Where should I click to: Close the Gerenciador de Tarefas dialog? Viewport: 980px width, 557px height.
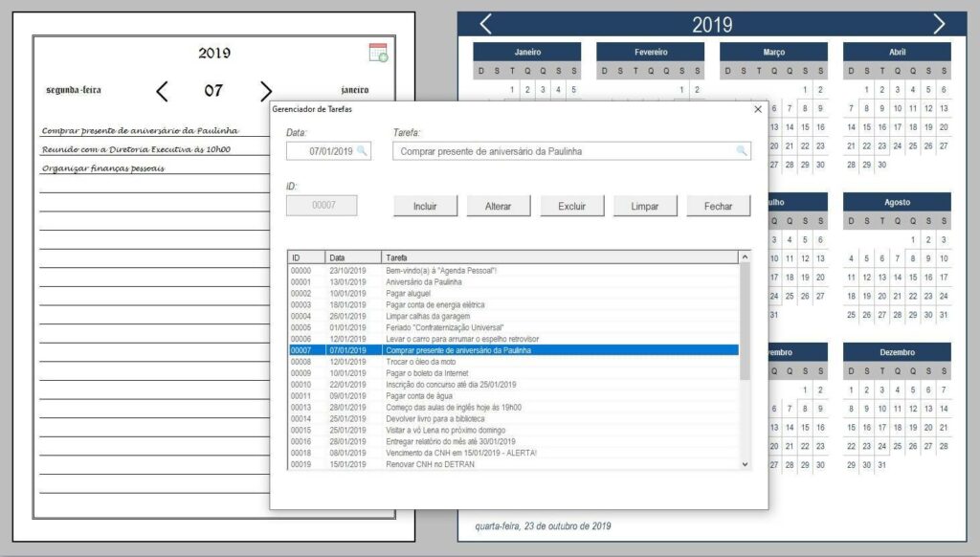tap(758, 109)
